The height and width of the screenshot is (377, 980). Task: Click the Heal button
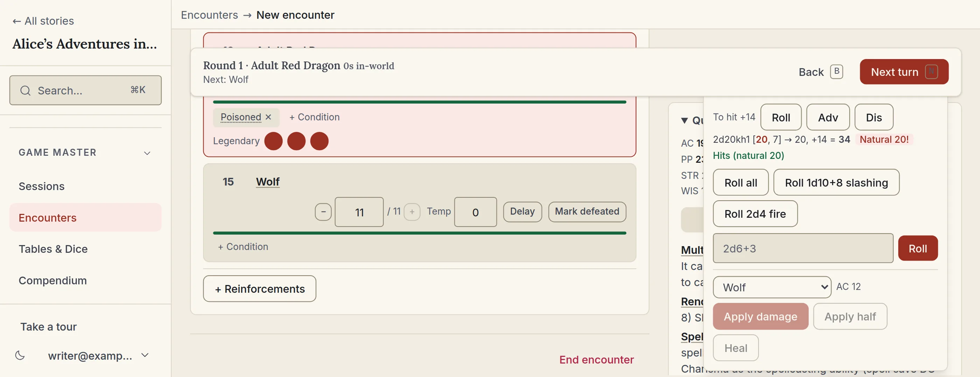(736, 348)
